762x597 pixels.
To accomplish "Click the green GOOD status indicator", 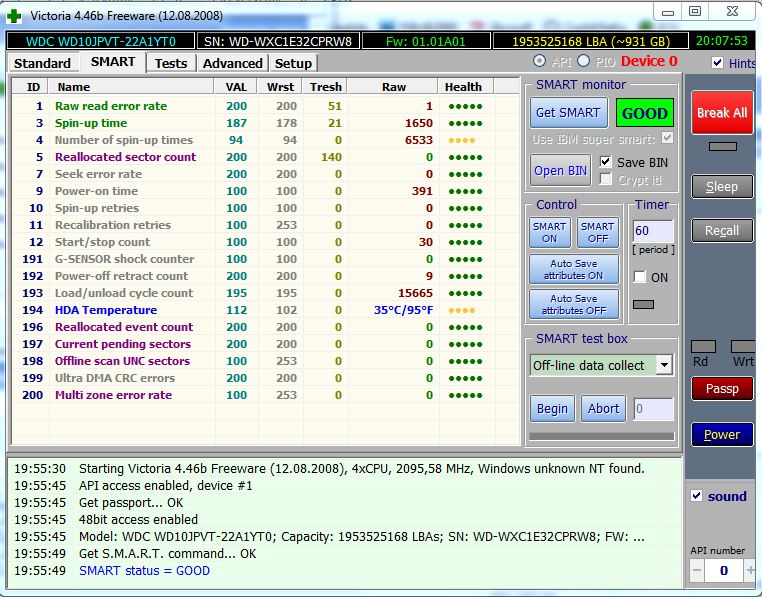I will [644, 113].
